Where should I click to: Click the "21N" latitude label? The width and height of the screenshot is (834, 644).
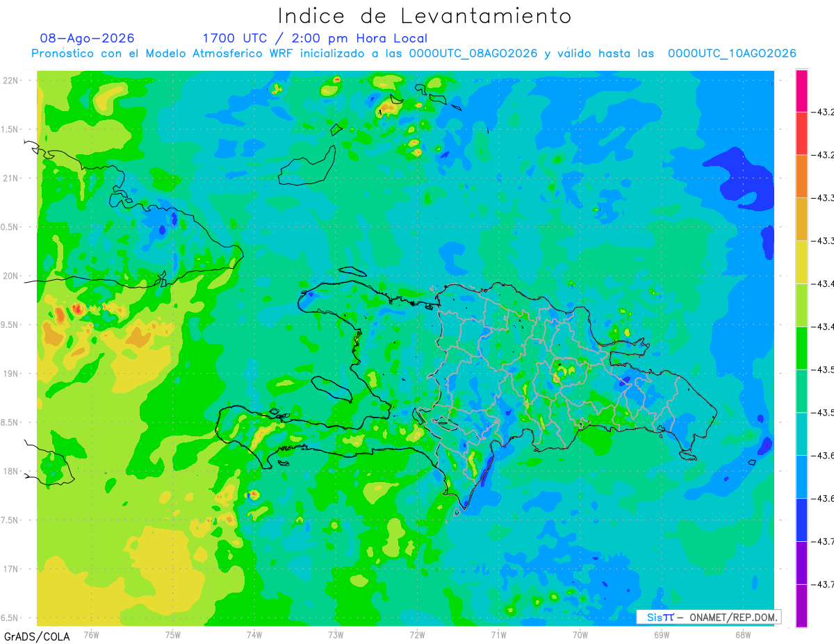pos(11,178)
